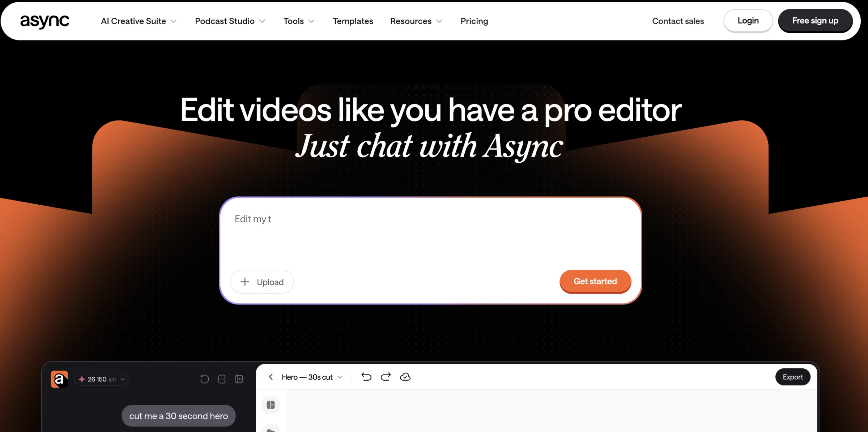
Task: Click the Login button
Action: [748, 21]
